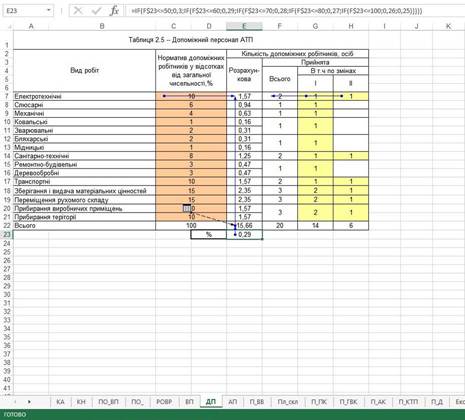This screenshot has width=465, height=420.
Task: Select the orange cell for Слюсарні norm
Action: (191, 105)
